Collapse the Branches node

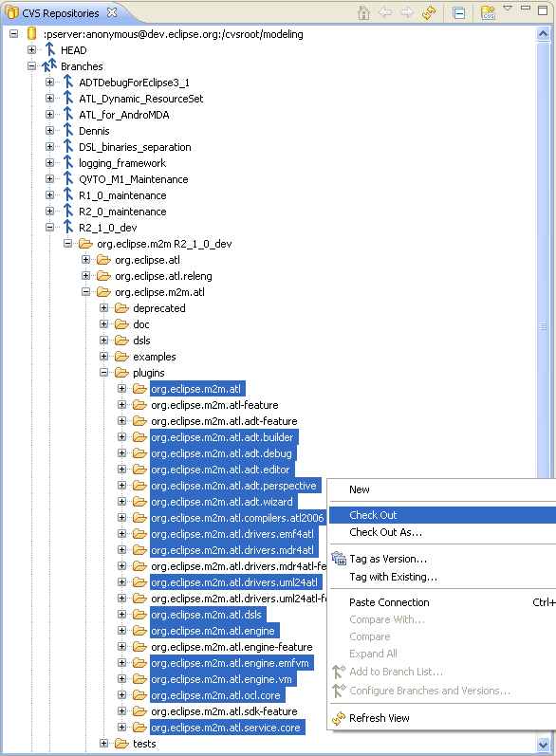pyautogui.click(x=32, y=66)
